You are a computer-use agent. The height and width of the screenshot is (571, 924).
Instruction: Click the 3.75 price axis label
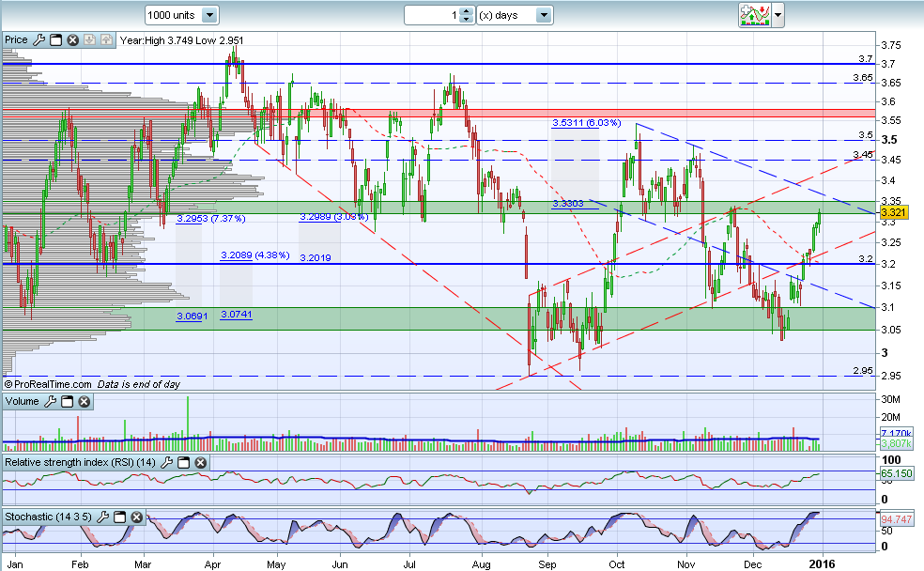pyautogui.click(x=890, y=45)
